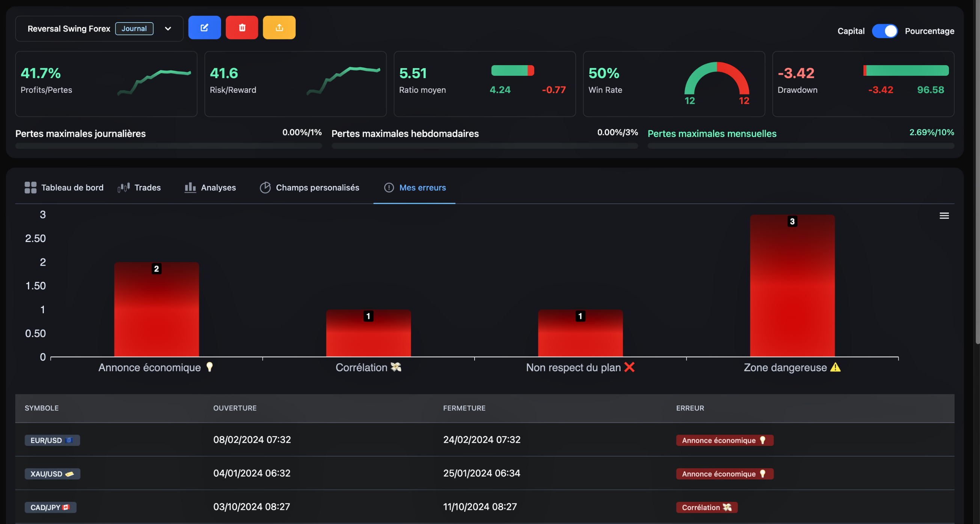980x524 pixels.
Task: Toggle the Capital/Pourcentage switch
Action: (884, 31)
